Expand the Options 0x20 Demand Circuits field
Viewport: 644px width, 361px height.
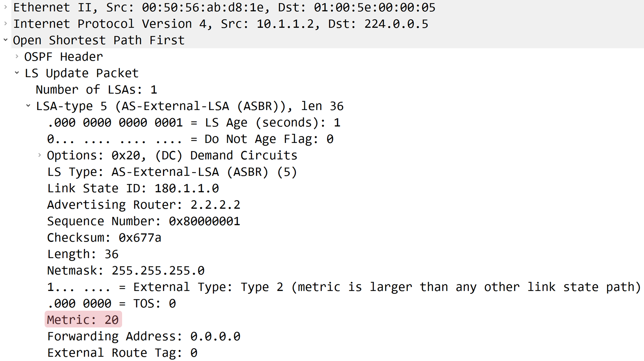[40, 155]
